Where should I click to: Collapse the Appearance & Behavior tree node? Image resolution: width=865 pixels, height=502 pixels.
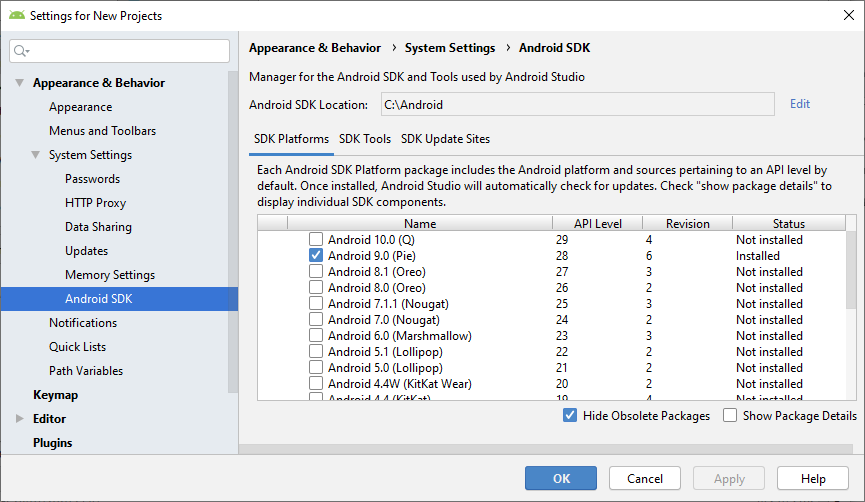pyautogui.click(x=19, y=83)
